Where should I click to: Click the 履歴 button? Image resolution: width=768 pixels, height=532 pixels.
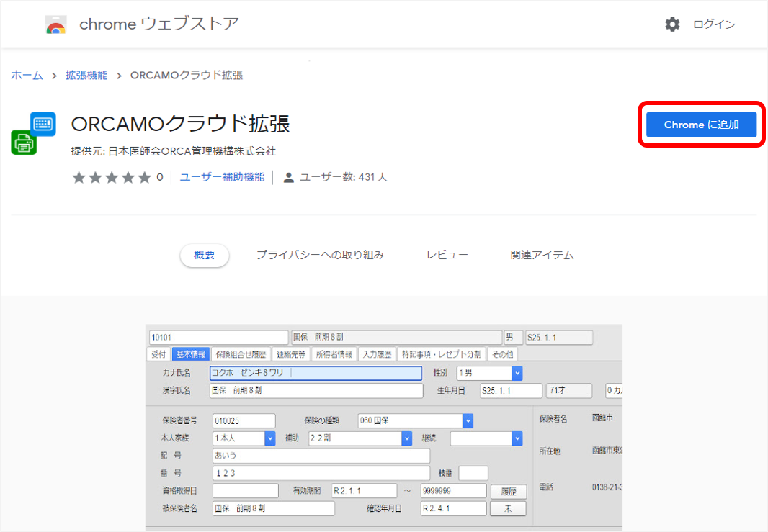pos(509,492)
